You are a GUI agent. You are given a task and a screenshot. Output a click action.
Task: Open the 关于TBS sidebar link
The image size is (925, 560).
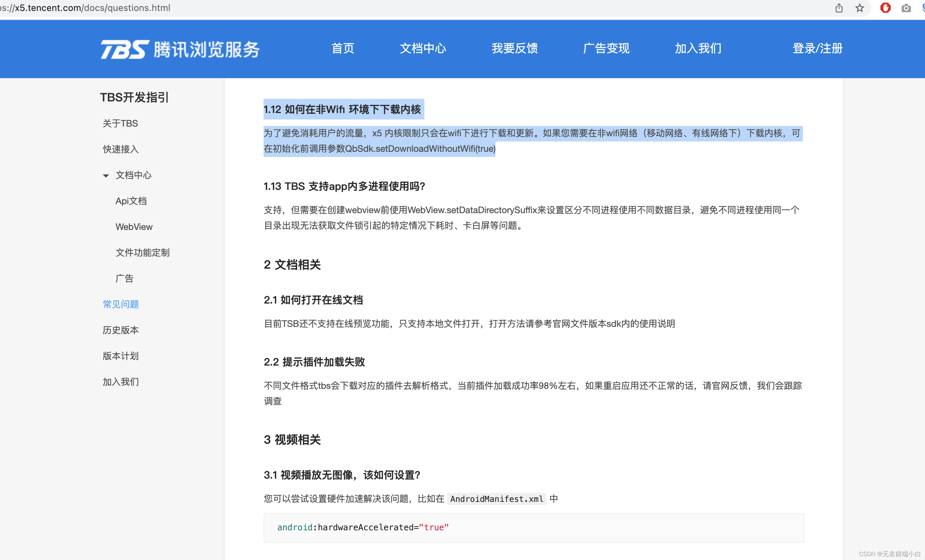click(120, 123)
